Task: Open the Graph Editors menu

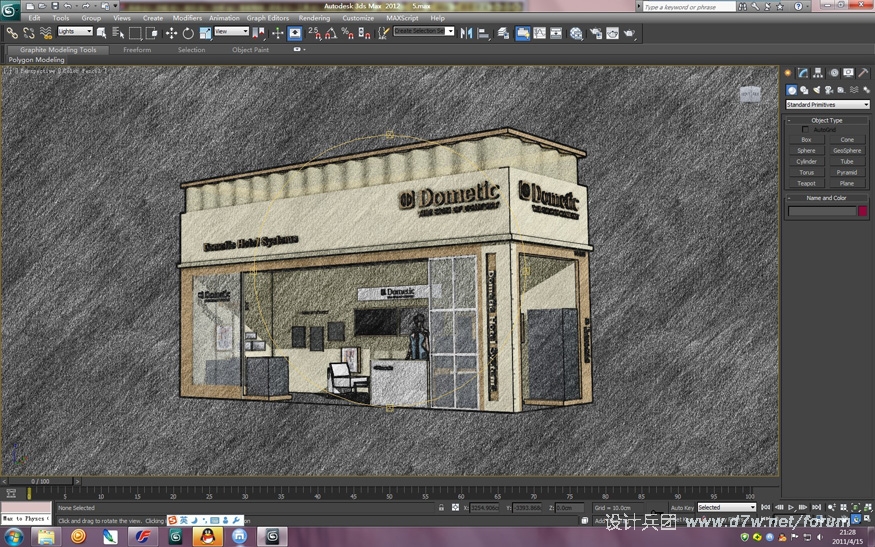Action: [x=268, y=18]
